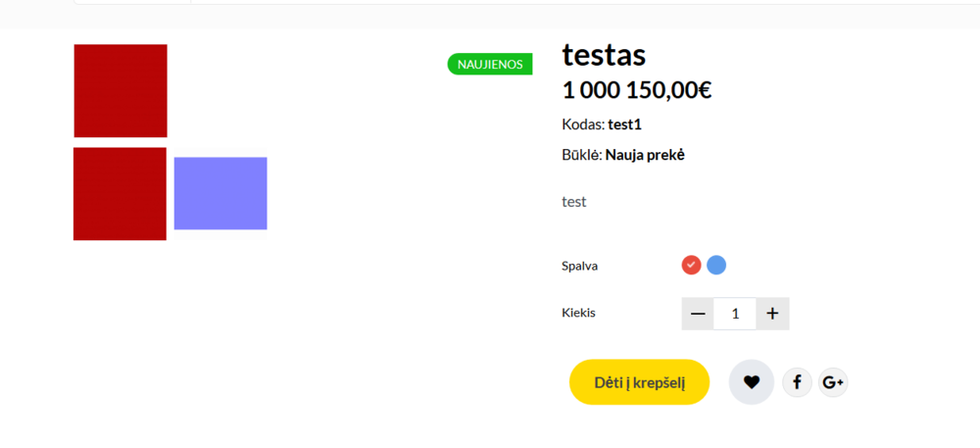Decrease quantity with the minus button
The height and width of the screenshot is (448, 980).
point(698,314)
